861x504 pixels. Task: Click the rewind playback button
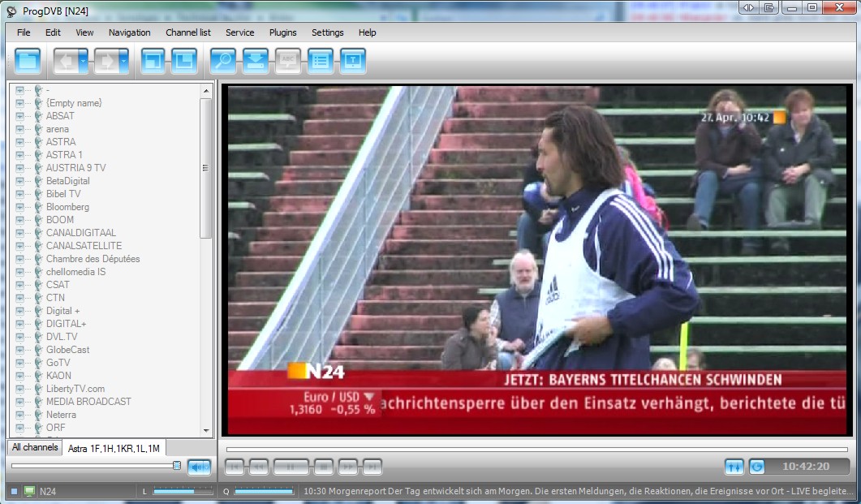[259, 467]
